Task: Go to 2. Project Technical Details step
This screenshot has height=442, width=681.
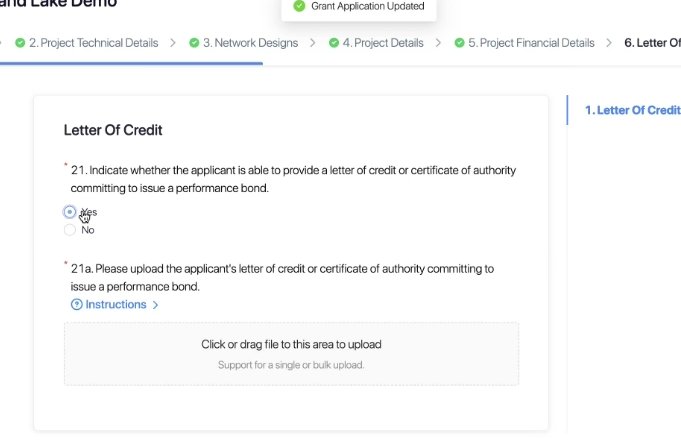Action: pyautogui.click(x=93, y=43)
